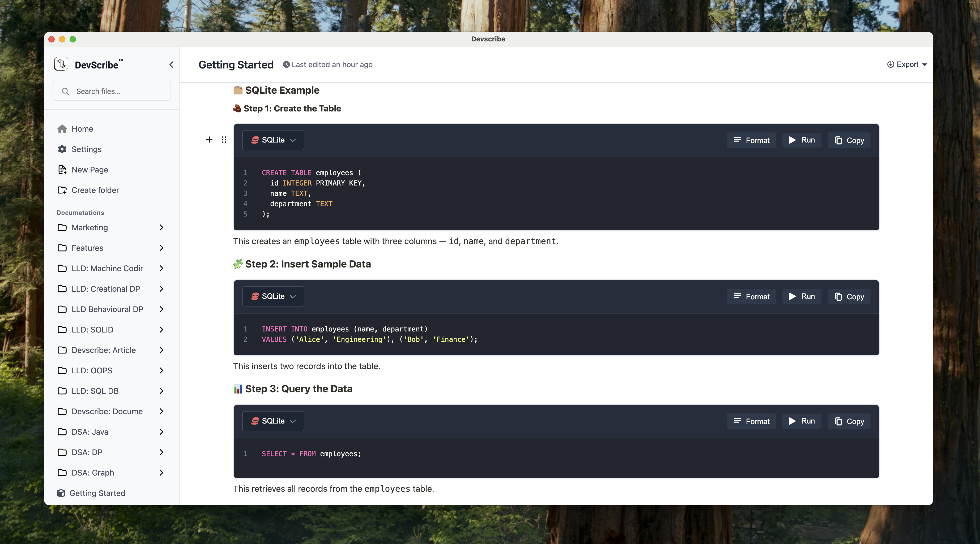Copy the INSERT INTO code block
Viewport: 980px width, 544px height.
849,296
